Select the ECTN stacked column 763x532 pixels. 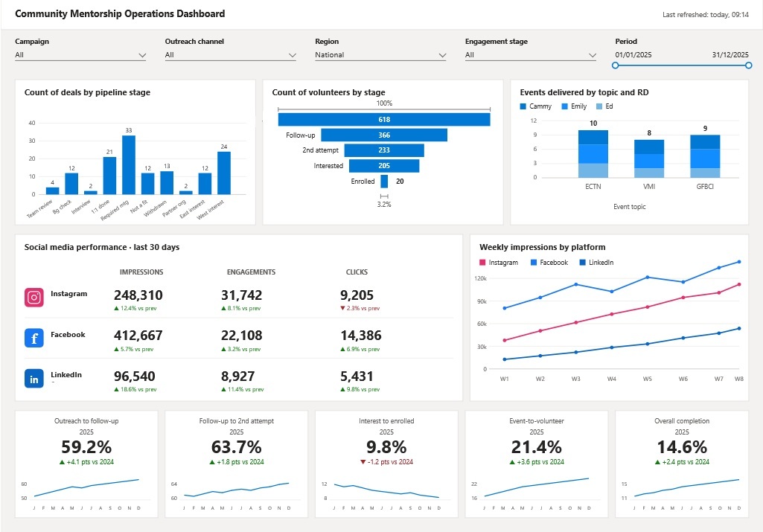coord(593,154)
